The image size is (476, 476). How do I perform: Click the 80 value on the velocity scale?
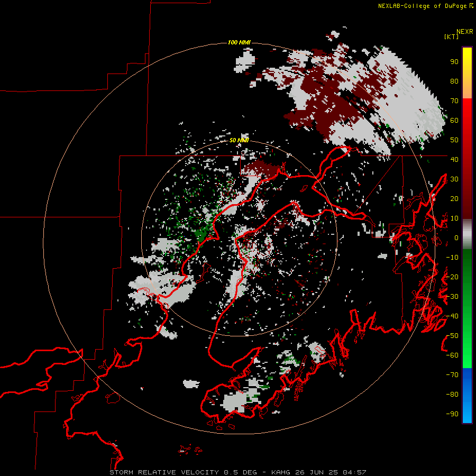point(454,81)
